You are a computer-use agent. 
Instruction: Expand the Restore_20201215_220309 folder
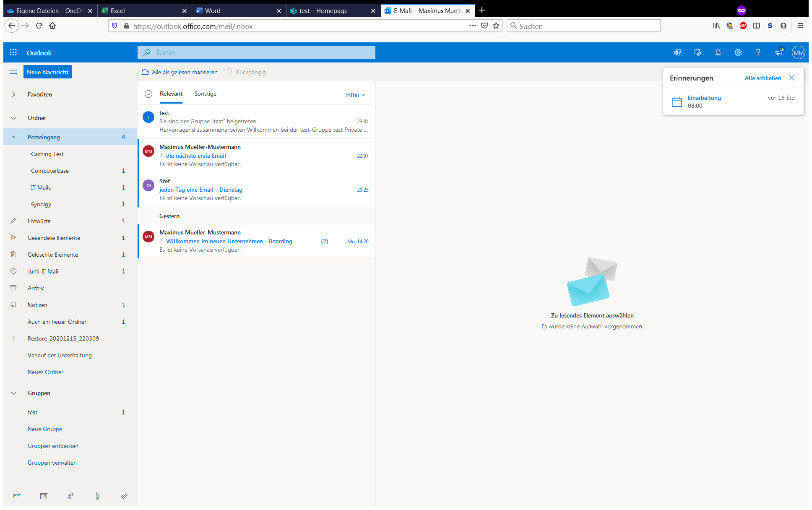[x=13, y=338]
